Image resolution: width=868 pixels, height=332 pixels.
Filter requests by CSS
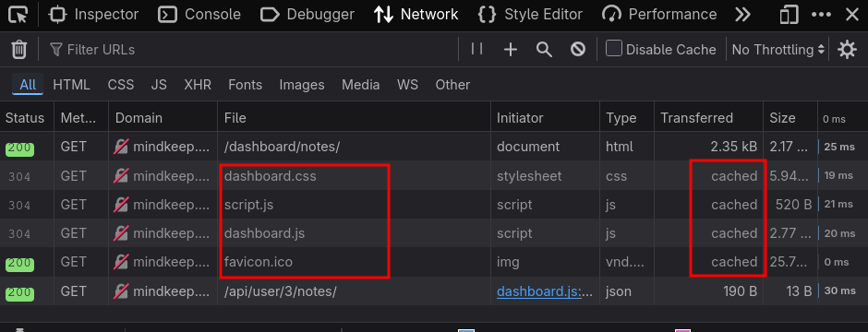point(121,85)
